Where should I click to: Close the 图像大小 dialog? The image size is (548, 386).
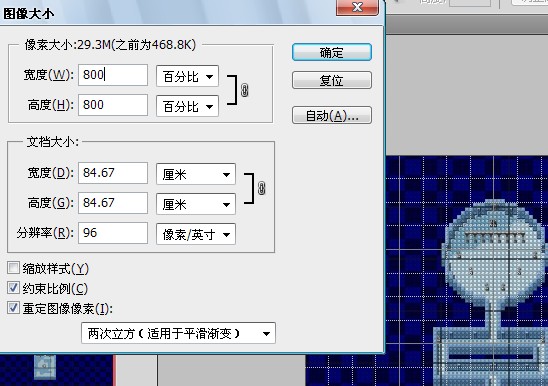coord(357,7)
